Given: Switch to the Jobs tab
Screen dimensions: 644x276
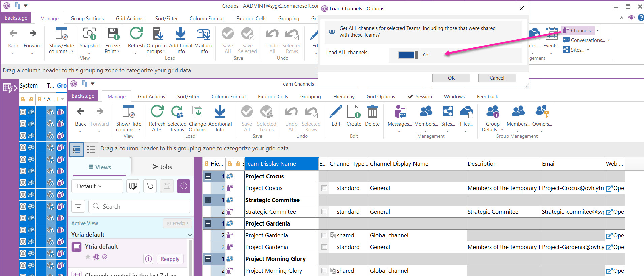Looking at the screenshot, I should 162,167.
